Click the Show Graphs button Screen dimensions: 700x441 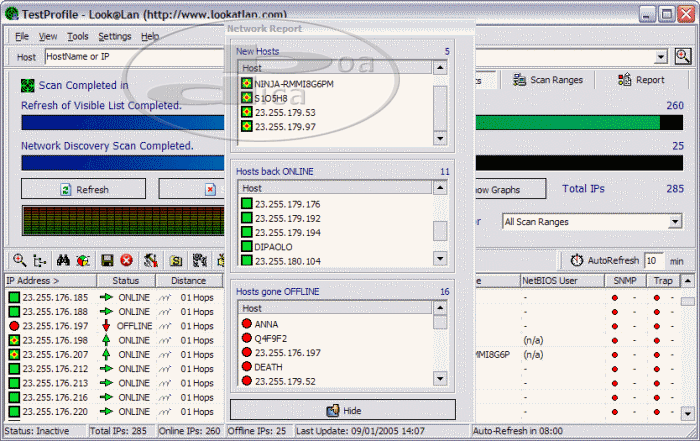(506, 189)
